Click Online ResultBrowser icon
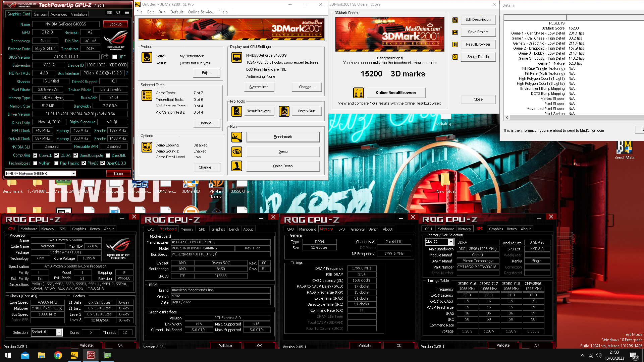The height and width of the screenshot is (362, 644). tap(359, 93)
